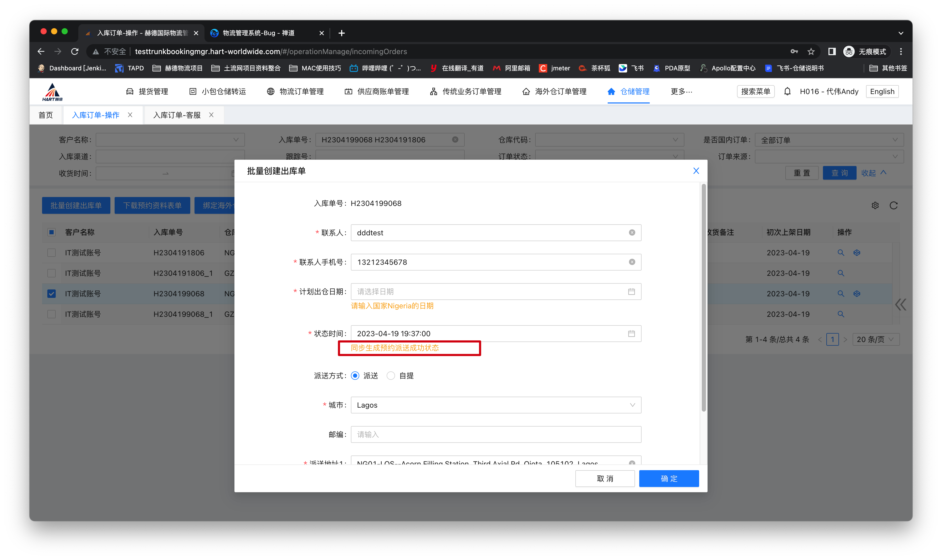Expand 城市 Lagos dropdown
Image resolution: width=942 pixels, height=560 pixels.
pyautogui.click(x=496, y=405)
